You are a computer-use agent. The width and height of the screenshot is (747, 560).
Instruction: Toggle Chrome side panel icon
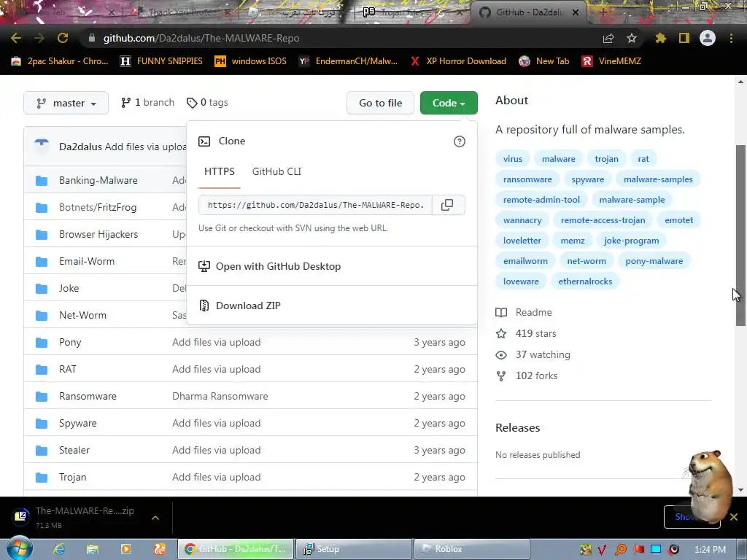click(x=684, y=38)
